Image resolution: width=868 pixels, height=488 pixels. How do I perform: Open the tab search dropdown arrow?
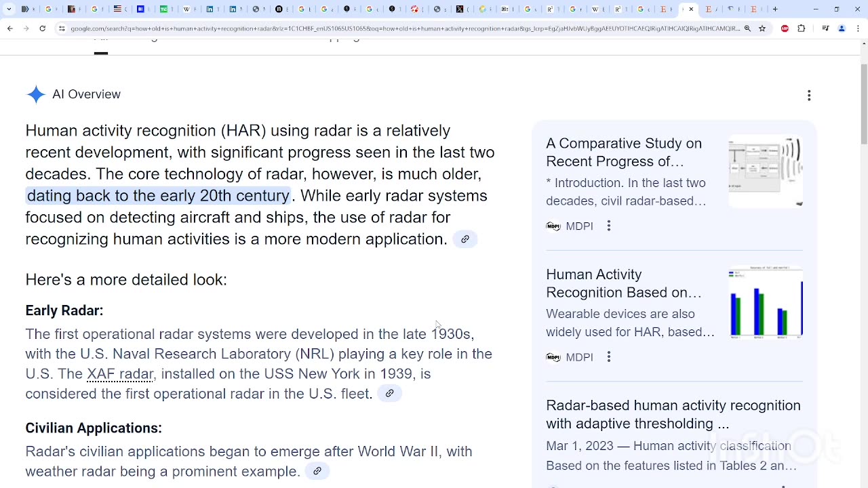(x=9, y=9)
